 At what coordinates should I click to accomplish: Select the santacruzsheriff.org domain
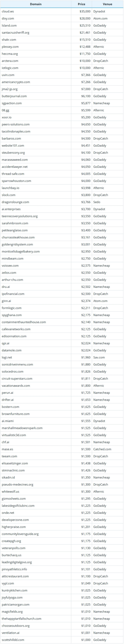(16, 33)
